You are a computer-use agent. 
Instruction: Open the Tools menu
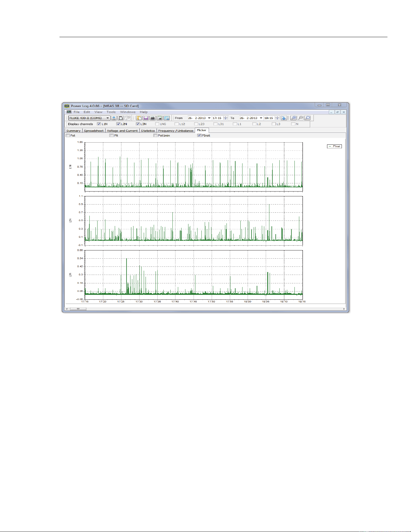[x=111, y=112]
